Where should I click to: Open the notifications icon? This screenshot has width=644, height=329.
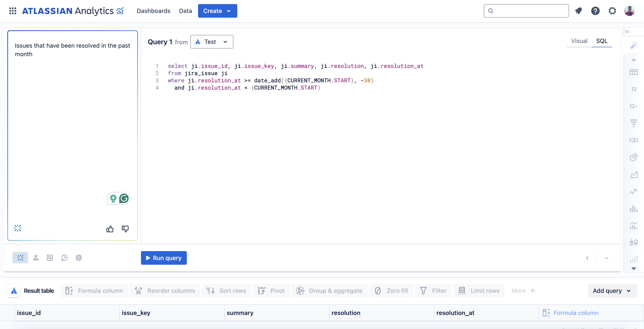click(x=578, y=11)
